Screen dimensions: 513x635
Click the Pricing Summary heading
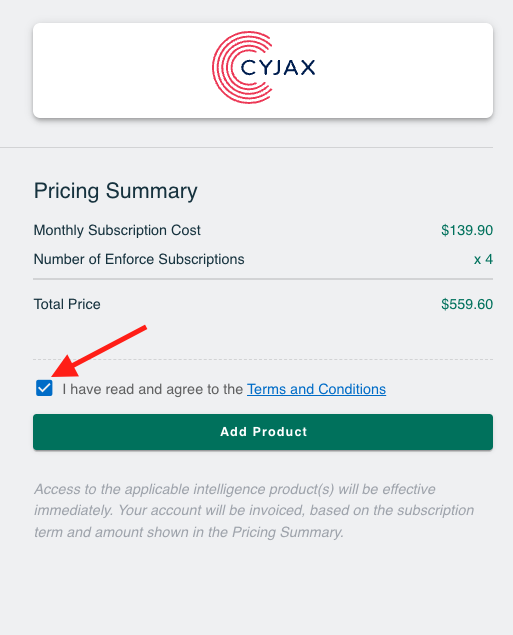(x=115, y=191)
